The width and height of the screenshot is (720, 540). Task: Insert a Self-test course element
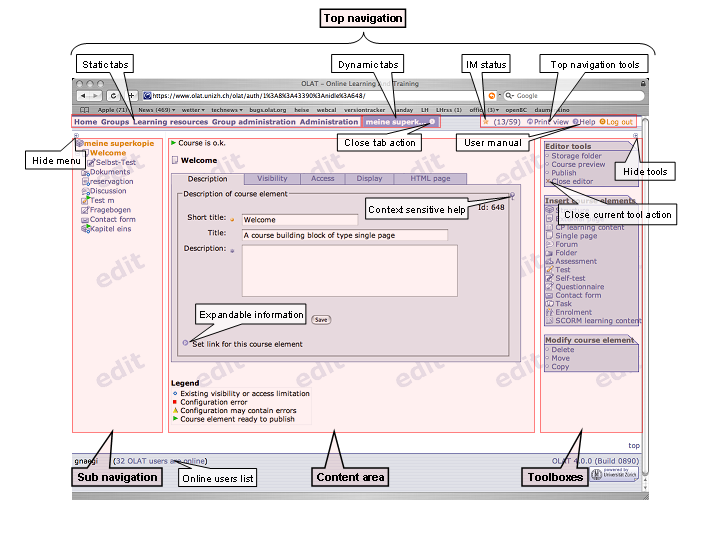570,278
